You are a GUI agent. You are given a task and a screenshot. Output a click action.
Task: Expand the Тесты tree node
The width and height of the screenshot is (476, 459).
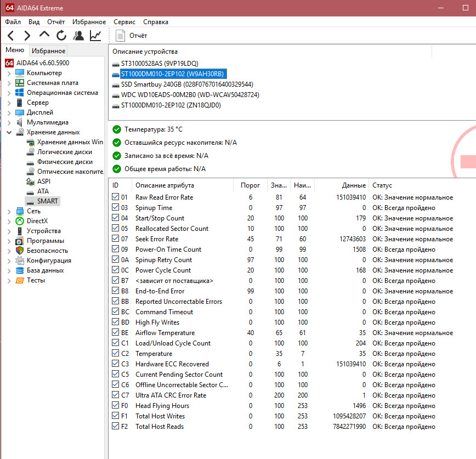(9, 281)
